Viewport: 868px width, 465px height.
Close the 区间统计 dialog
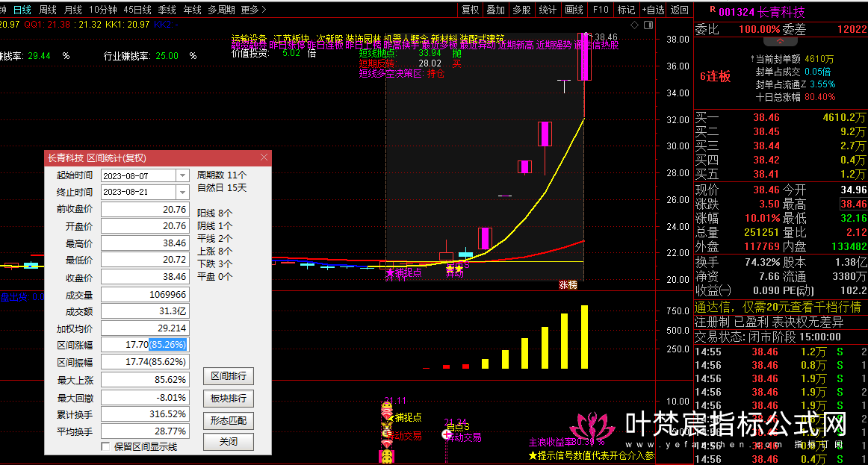coord(264,157)
